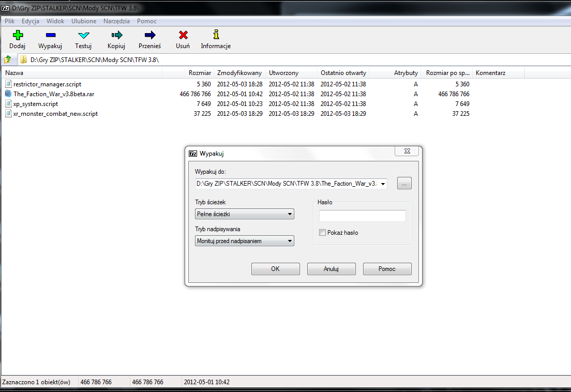Sort by Nazwa column header

(82, 73)
